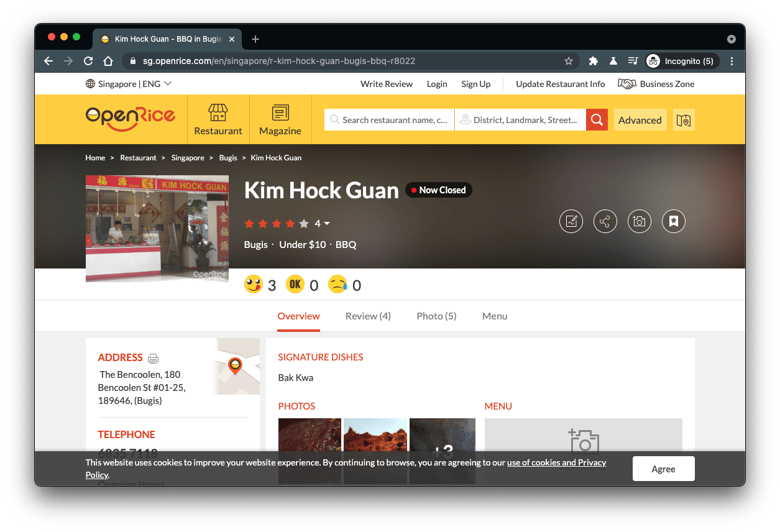Go to Home in the breadcrumb
This screenshot has width=780, height=532.
[95, 158]
